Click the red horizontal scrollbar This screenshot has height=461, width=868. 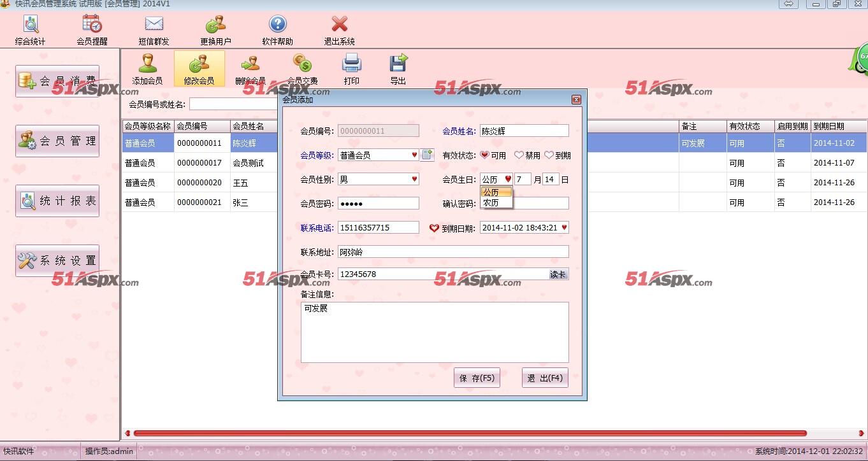pyautogui.click(x=470, y=433)
